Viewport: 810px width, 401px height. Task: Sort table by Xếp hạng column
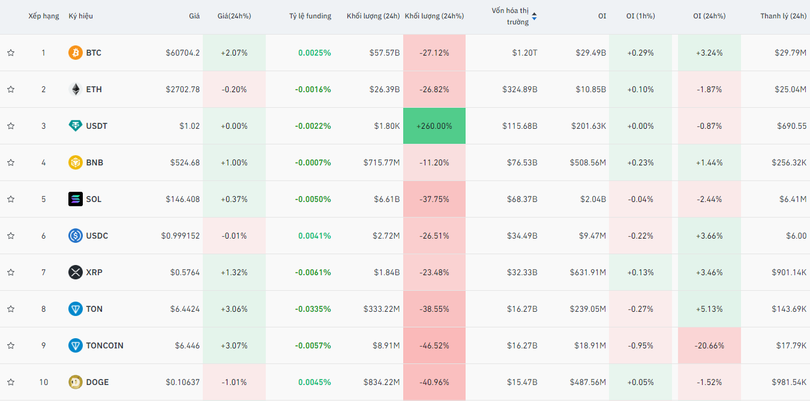pyautogui.click(x=42, y=16)
